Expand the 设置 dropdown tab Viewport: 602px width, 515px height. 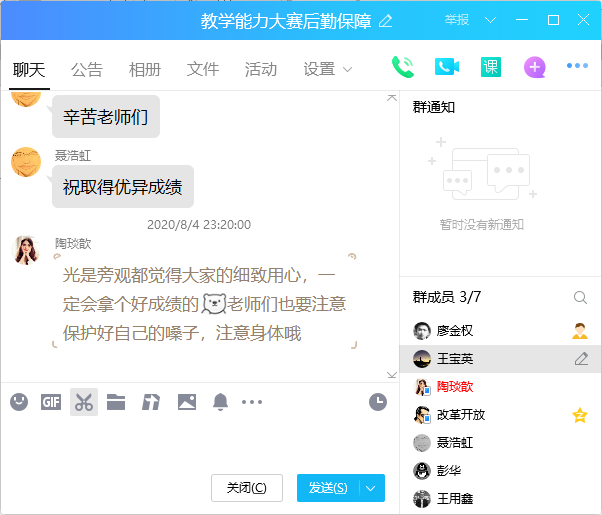tap(328, 69)
